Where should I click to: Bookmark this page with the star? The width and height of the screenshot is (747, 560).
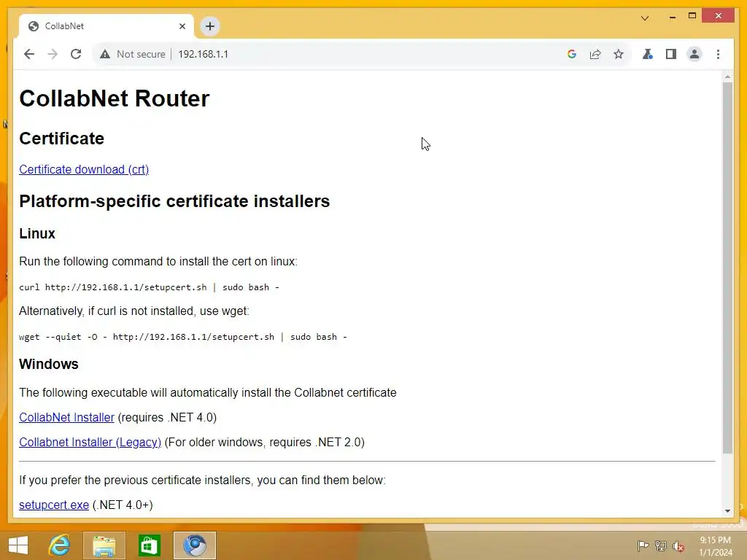point(619,54)
